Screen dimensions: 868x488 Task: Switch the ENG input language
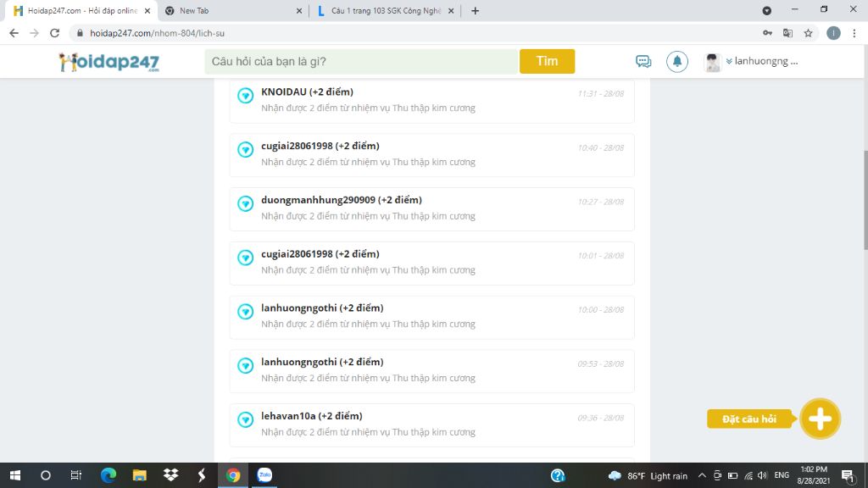pos(782,475)
